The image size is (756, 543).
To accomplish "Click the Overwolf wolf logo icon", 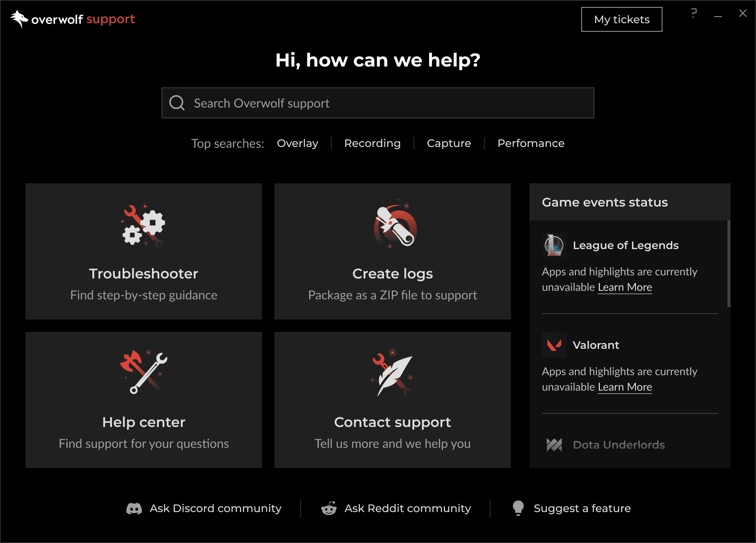I will [x=19, y=19].
